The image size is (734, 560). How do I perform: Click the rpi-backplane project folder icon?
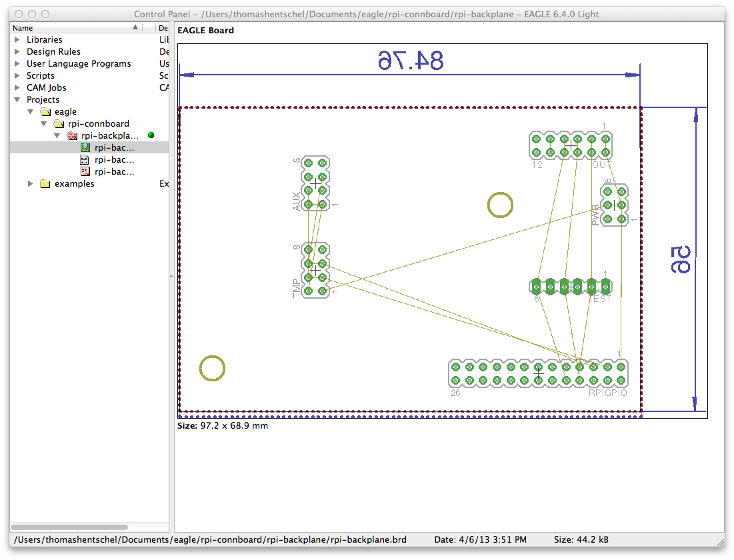[x=72, y=136]
